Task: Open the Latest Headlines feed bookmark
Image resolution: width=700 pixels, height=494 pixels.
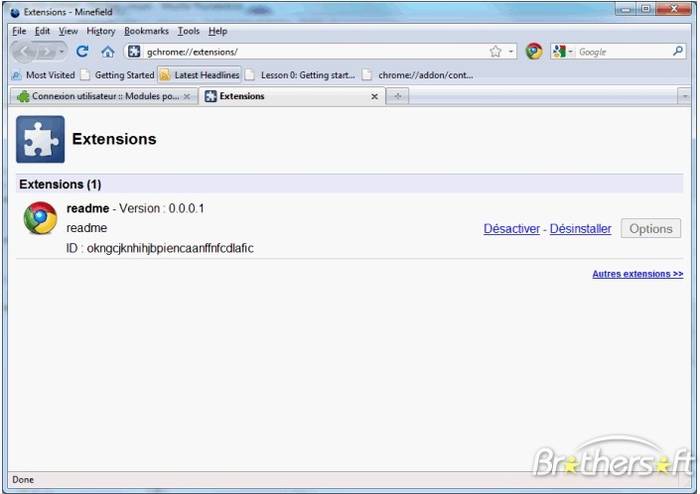Action: (200, 75)
